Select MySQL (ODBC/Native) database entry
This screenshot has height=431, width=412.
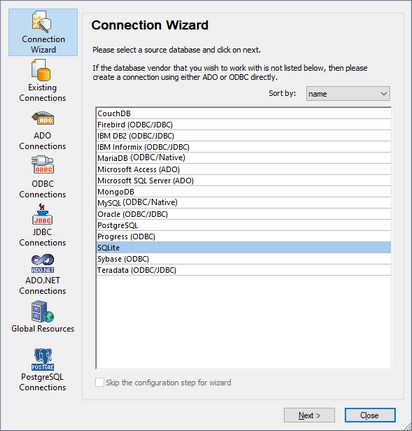(244, 203)
